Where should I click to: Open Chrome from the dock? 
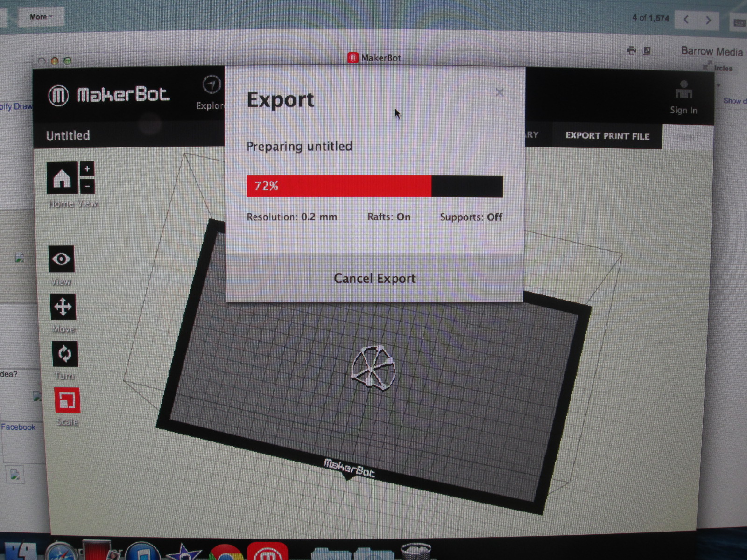point(226,553)
